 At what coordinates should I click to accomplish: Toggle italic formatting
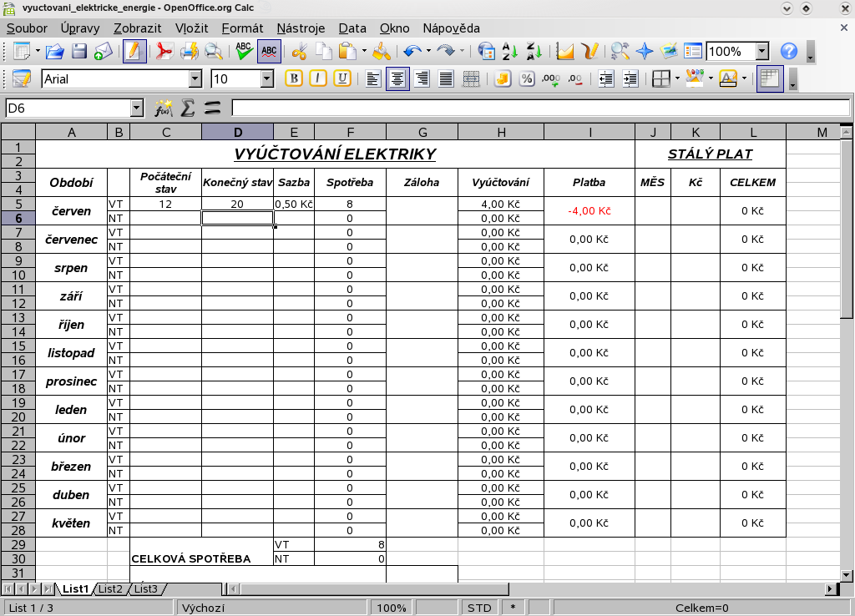point(318,79)
